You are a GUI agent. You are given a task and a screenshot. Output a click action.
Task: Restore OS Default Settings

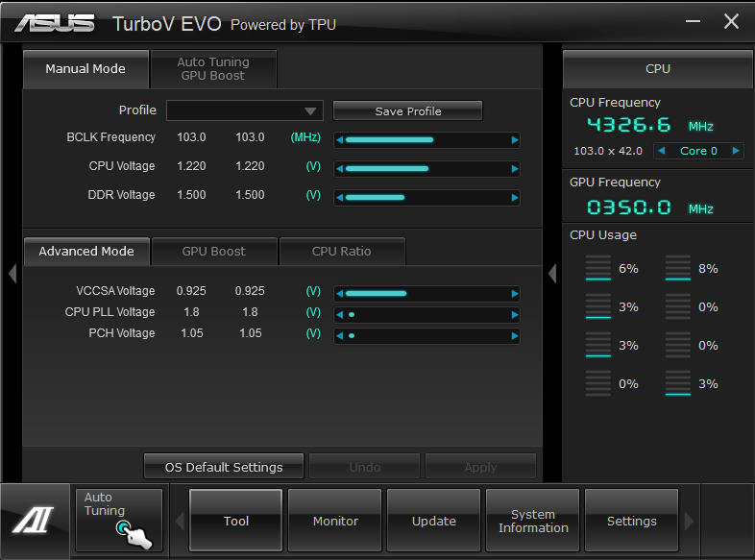point(224,467)
